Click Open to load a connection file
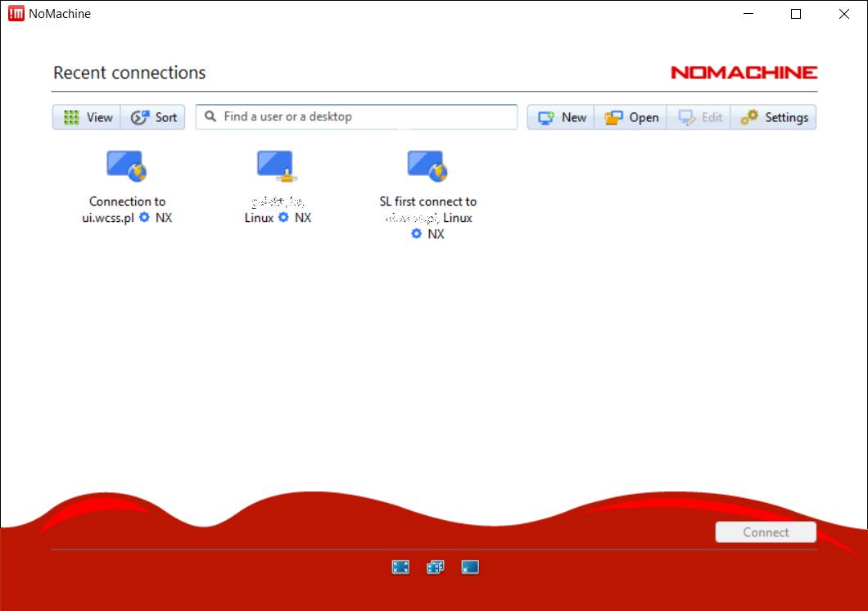868x611 pixels. click(x=631, y=117)
